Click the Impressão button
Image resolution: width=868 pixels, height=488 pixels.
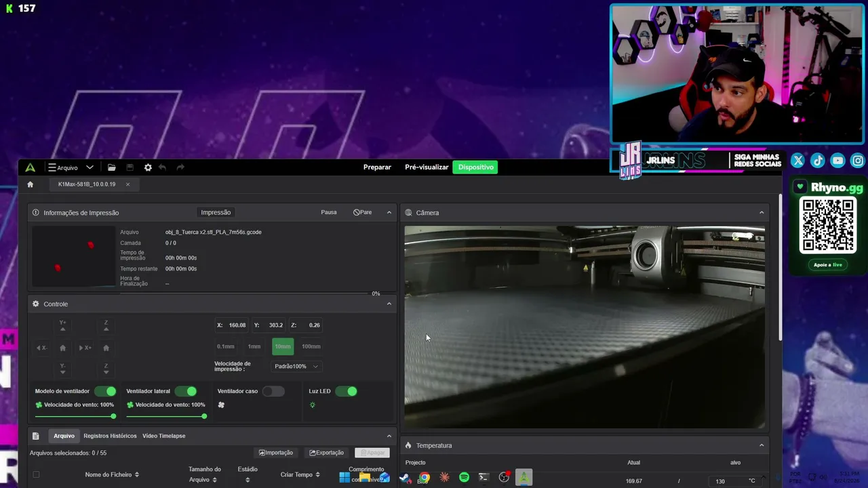pyautogui.click(x=216, y=212)
